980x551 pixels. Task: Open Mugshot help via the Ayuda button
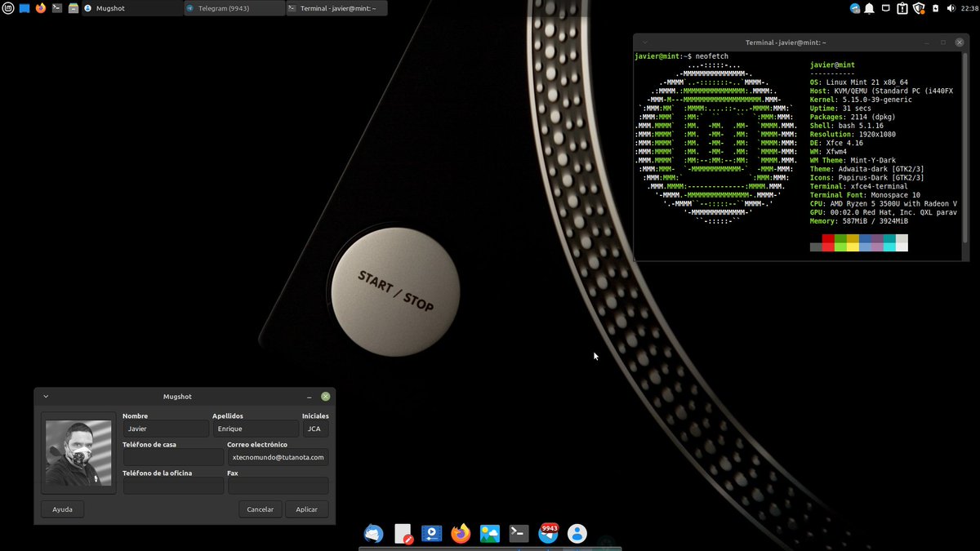pos(62,509)
